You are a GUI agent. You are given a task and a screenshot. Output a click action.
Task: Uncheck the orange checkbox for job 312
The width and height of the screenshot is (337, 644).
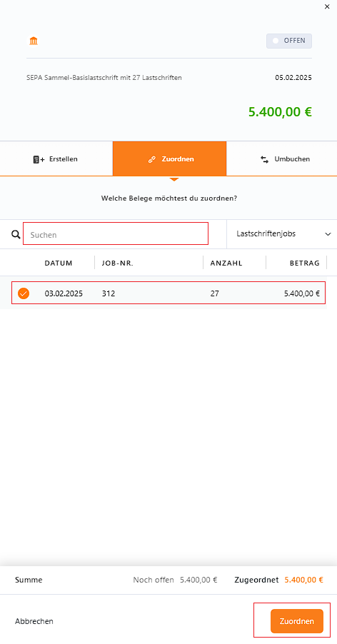pos(24,293)
